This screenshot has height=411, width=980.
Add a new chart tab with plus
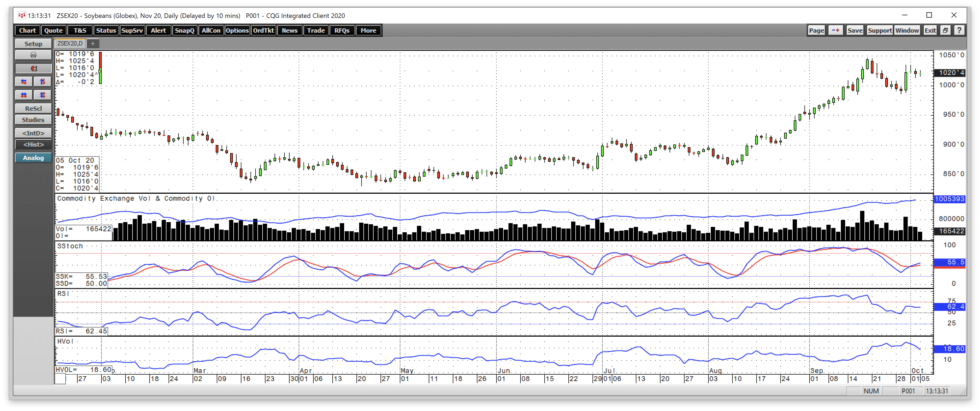[x=92, y=44]
